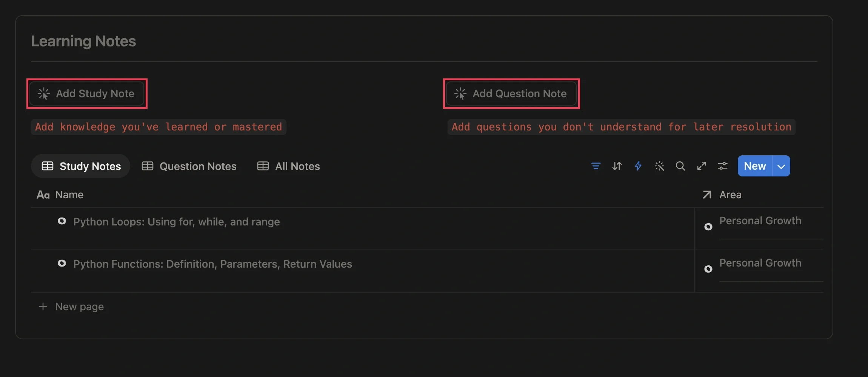Open Python Functions: Definition, Parameters, Return Values
Image resolution: width=868 pixels, height=377 pixels.
pyautogui.click(x=212, y=264)
